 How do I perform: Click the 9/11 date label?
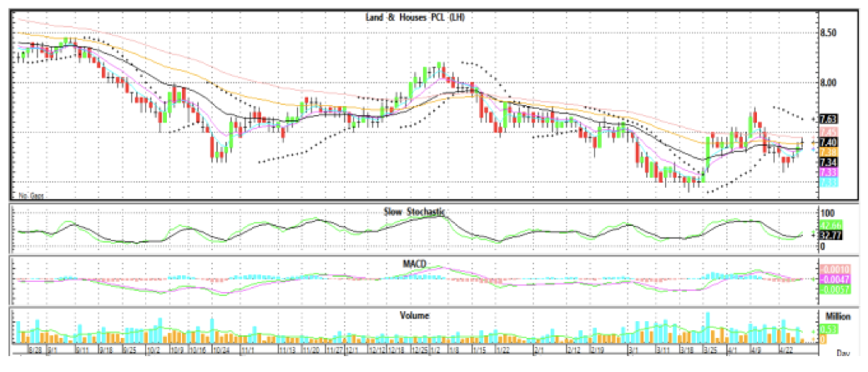pyautogui.click(x=82, y=349)
